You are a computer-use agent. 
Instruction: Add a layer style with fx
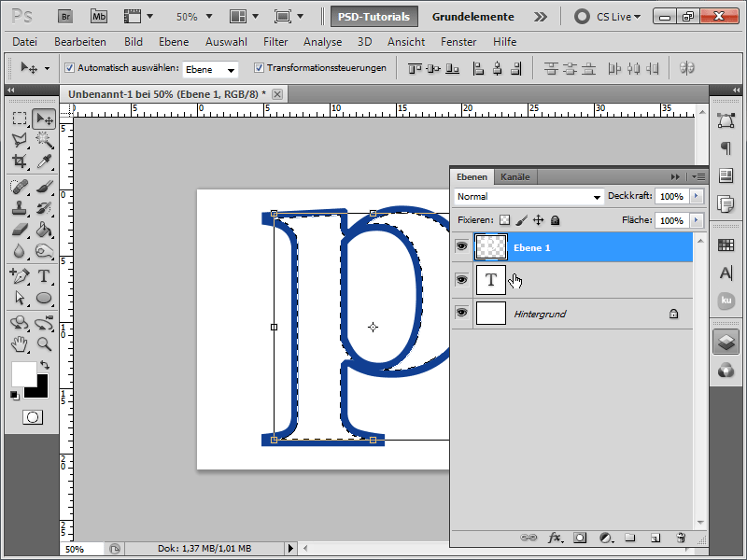[555, 538]
